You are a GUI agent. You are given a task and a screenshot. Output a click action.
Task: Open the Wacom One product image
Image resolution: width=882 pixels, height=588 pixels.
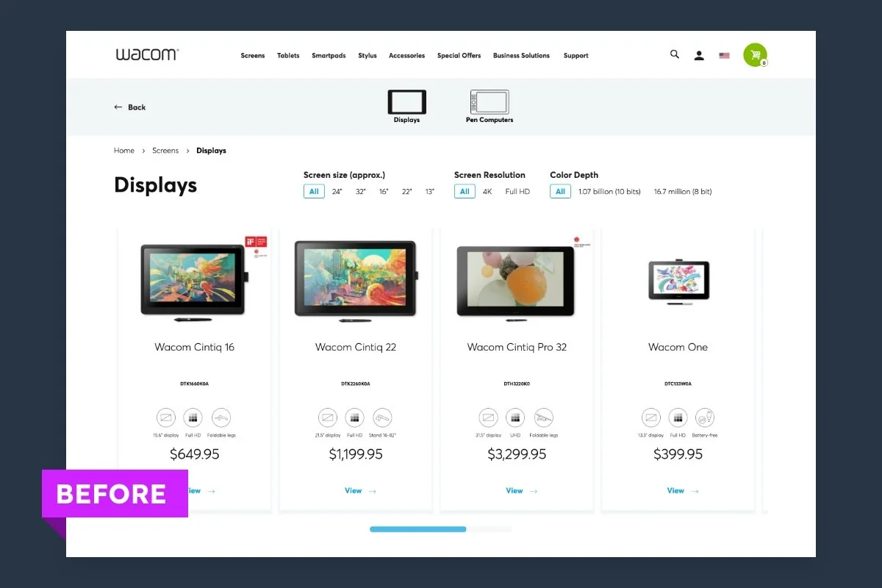pyautogui.click(x=678, y=282)
